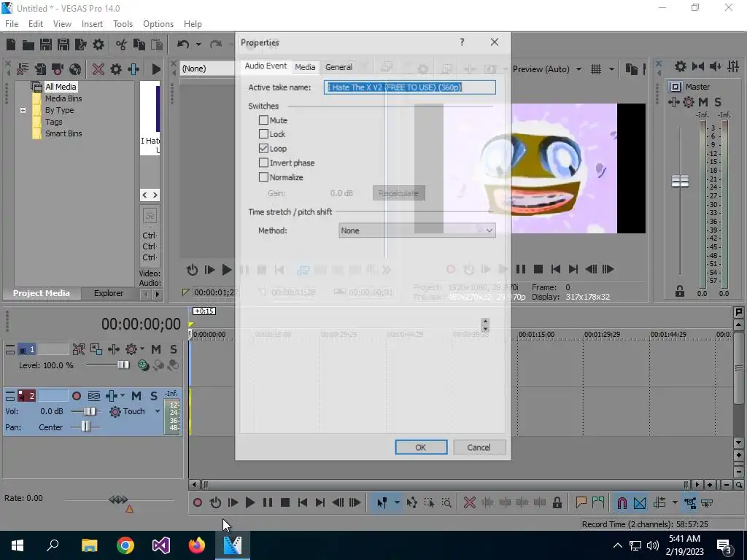
Task: Check Invert phase
Action: pyautogui.click(x=263, y=163)
